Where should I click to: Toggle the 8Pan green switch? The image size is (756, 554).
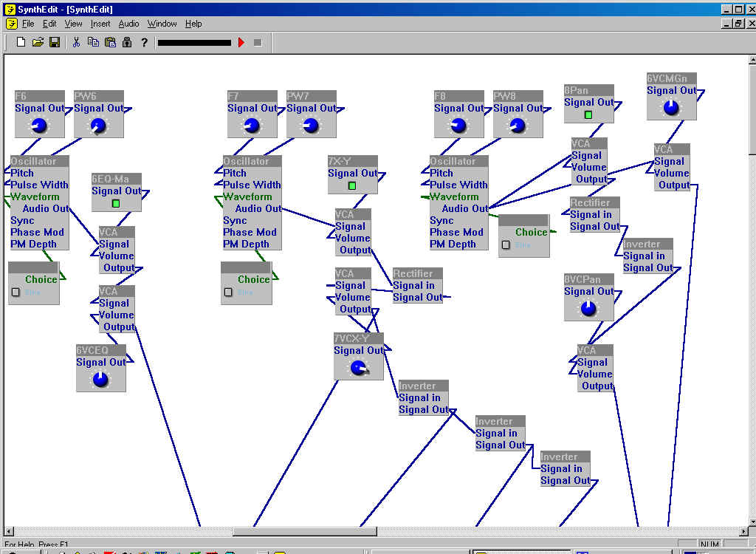click(x=588, y=114)
